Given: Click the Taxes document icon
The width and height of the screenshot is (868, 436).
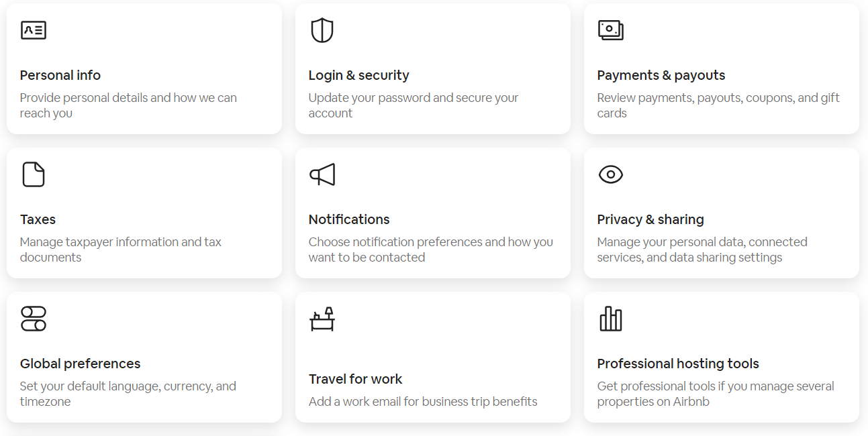Looking at the screenshot, I should [34, 174].
